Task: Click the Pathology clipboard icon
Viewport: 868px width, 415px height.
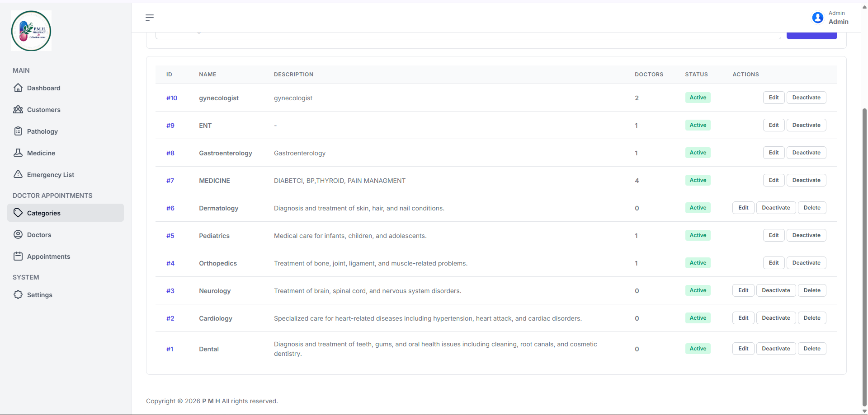Action: (18, 131)
